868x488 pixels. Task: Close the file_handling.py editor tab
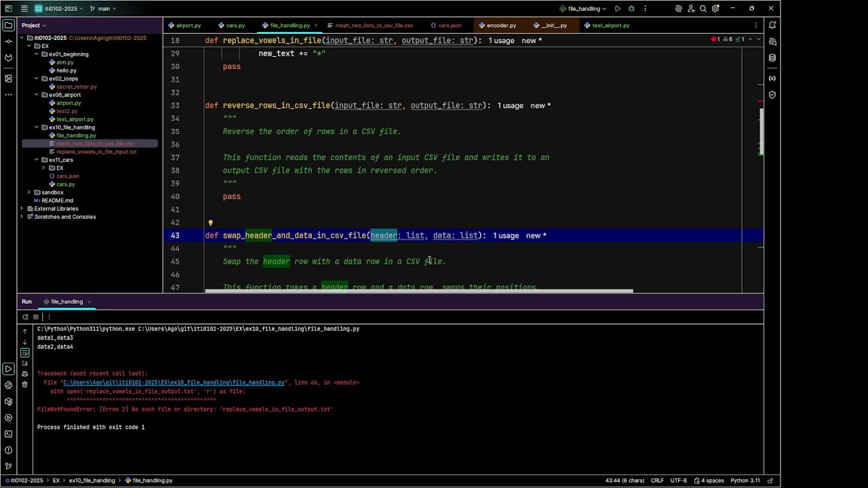pyautogui.click(x=316, y=26)
